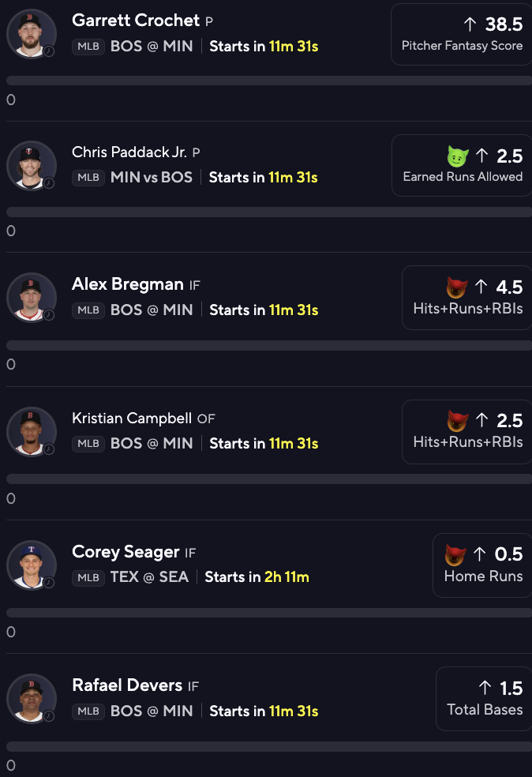Click the up arrow beside 1.5 Total Bases
532x777 pixels.
click(485, 688)
